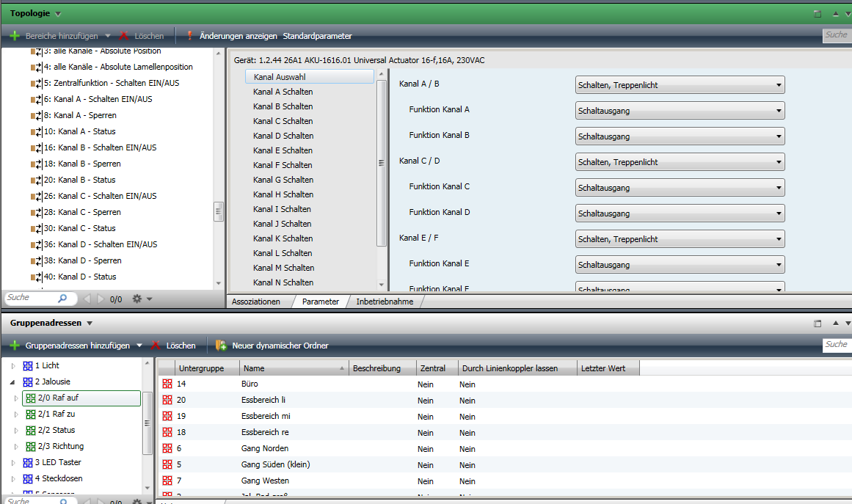852x504 pixels.
Task: Click the Topologie tree vertical scrollbar thumb
Action: click(x=219, y=212)
